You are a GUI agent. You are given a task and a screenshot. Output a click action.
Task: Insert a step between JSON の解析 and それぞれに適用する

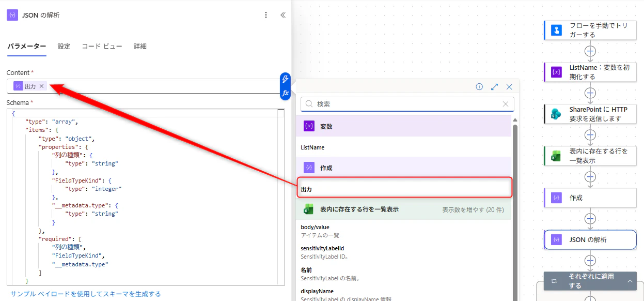590,261
